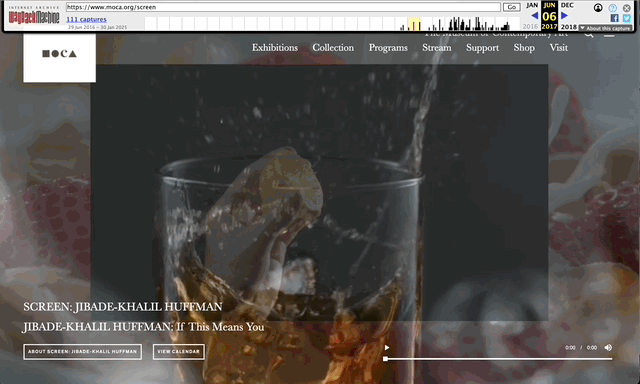Click highlighted year in captures sparkline
640x384 pixels.
[414, 24]
